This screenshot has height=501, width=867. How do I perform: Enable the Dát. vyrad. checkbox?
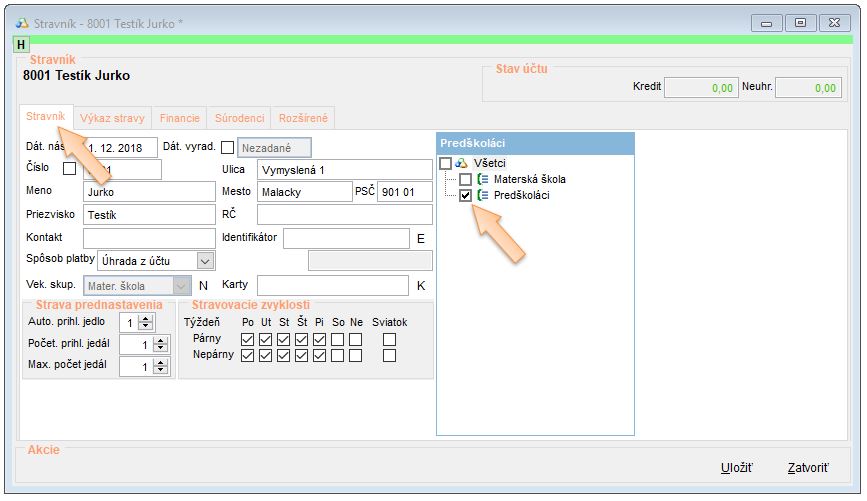pyautogui.click(x=227, y=148)
